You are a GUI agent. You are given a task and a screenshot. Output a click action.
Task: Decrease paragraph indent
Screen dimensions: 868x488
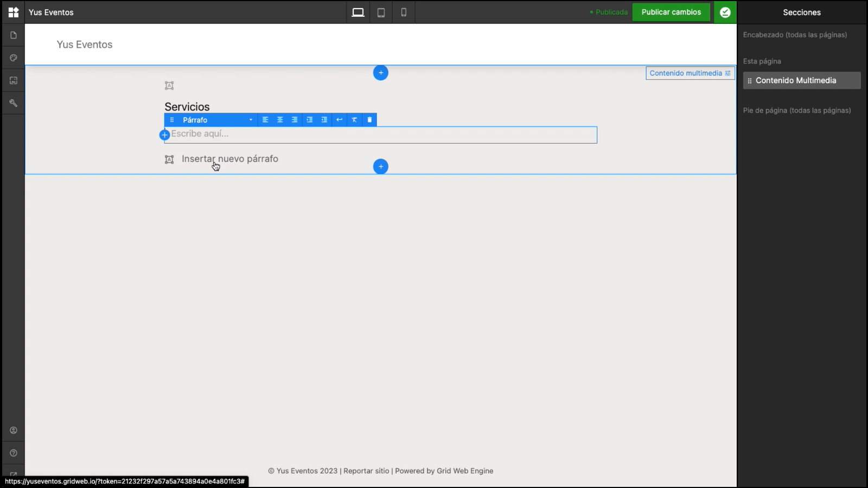pyautogui.click(x=324, y=120)
